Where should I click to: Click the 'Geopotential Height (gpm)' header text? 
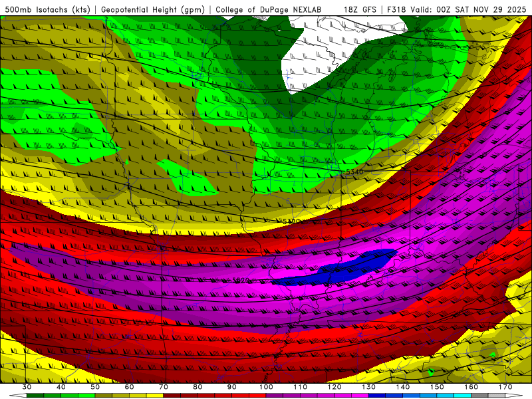click(x=153, y=9)
